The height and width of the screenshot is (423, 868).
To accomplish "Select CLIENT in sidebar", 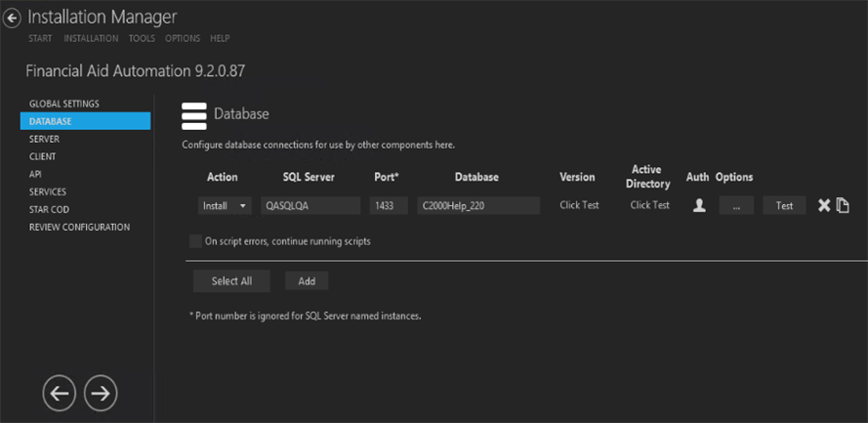I will tap(85, 156).
